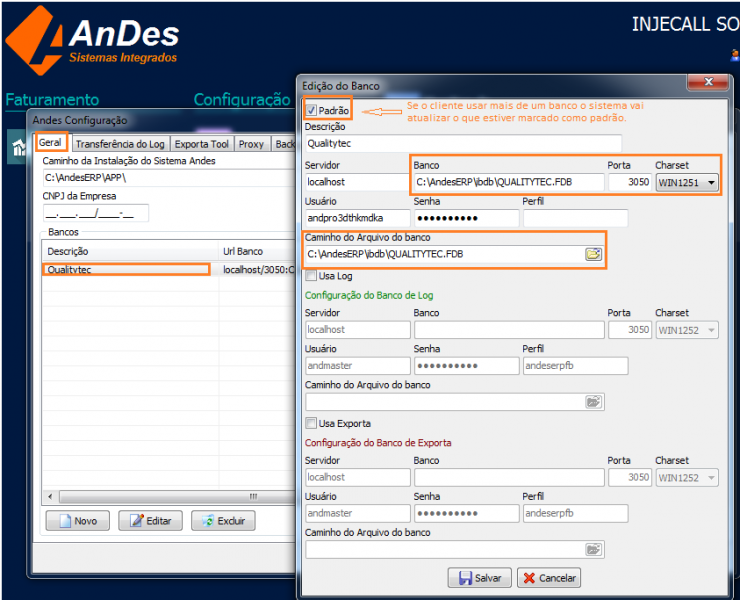740x600 pixels.
Task: Click the Log section Usuário andmaster field
Action: click(x=358, y=366)
